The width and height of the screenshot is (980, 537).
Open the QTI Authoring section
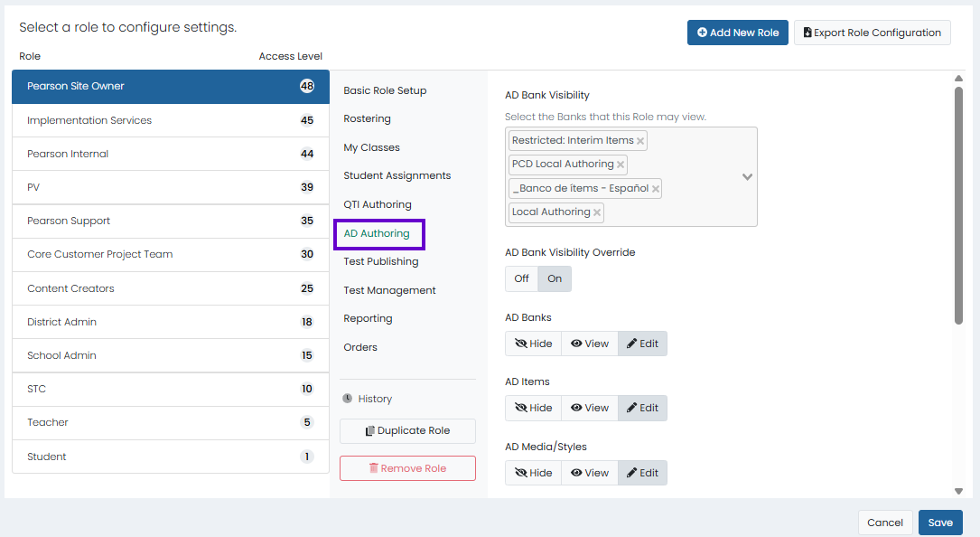click(x=378, y=204)
